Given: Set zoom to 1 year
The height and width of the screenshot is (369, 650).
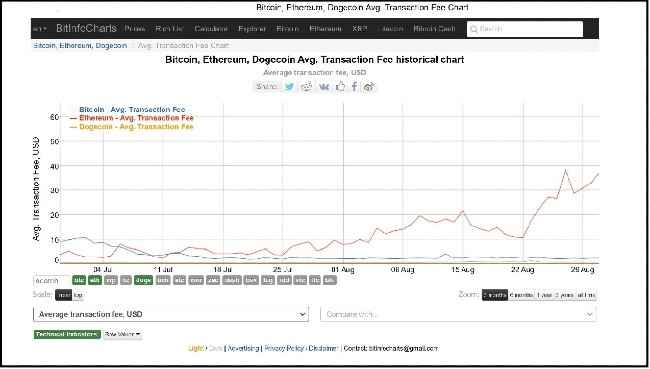Looking at the screenshot, I should click(544, 295).
